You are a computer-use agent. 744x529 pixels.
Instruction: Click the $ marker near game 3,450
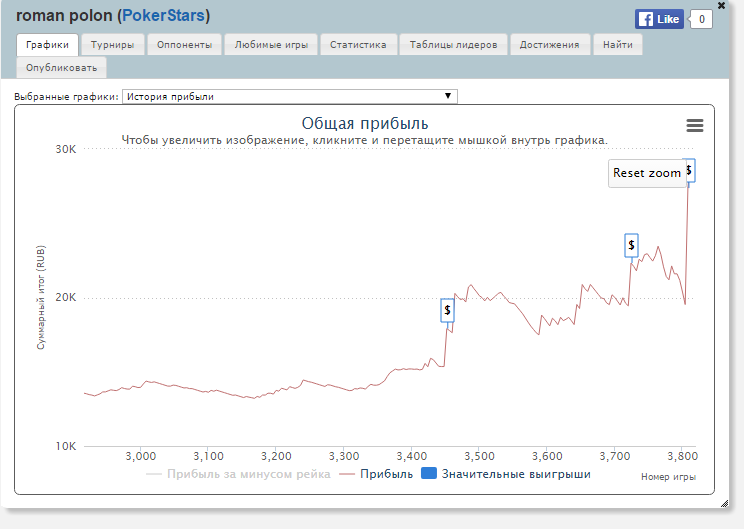447,310
